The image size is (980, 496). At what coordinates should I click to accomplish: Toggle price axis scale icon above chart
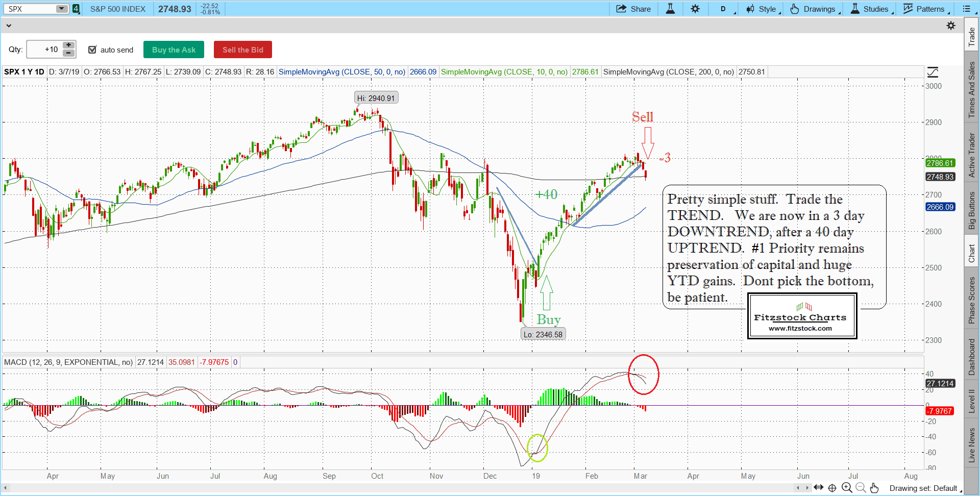click(x=933, y=72)
